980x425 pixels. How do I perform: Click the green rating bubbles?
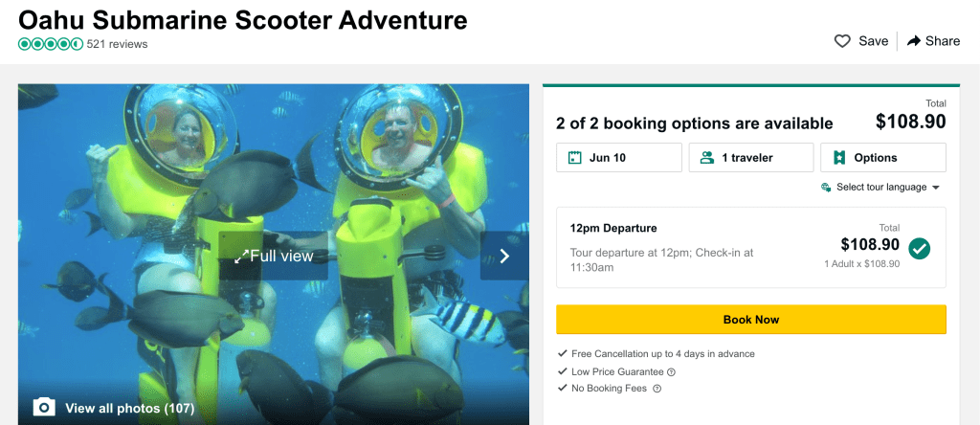pos(50,44)
